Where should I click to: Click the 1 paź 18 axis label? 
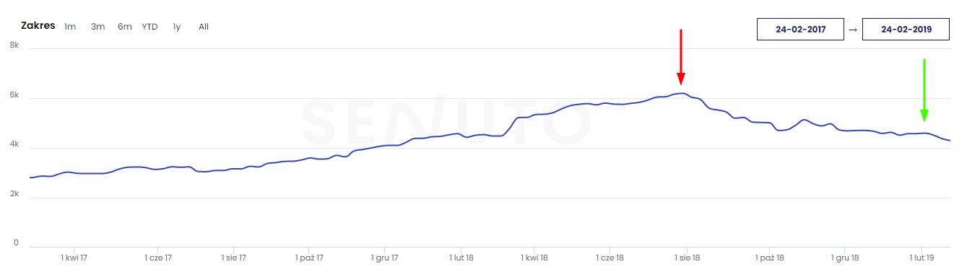click(771, 257)
